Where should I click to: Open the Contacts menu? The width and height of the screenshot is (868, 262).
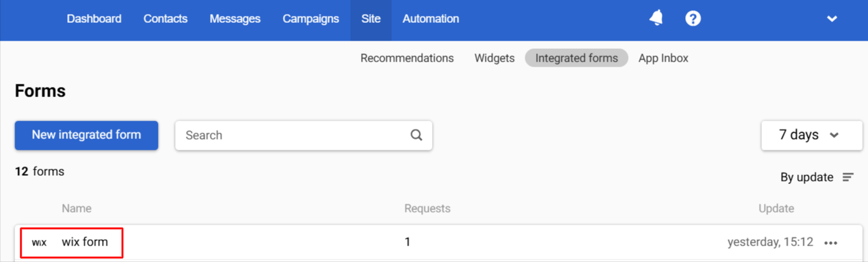[166, 19]
